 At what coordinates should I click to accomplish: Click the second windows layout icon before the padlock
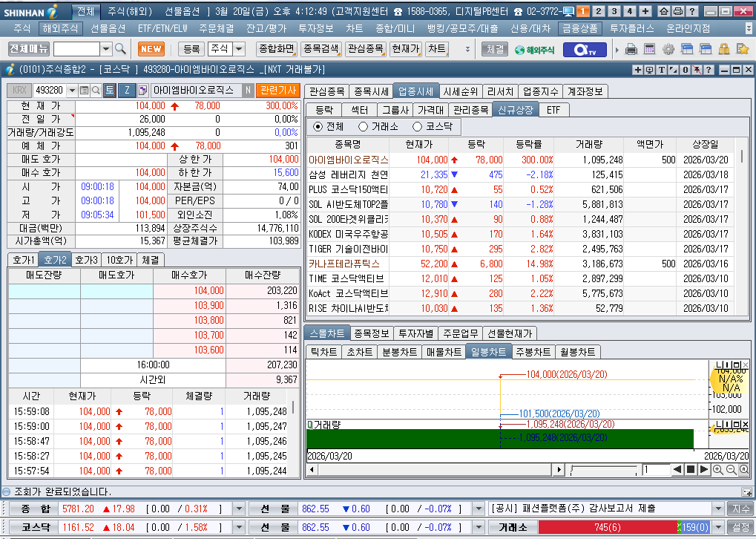point(706,49)
